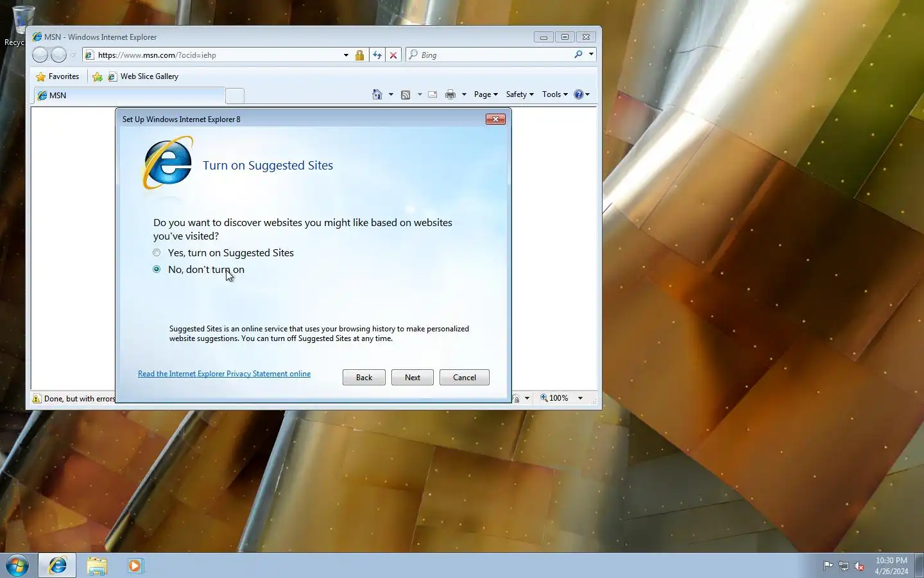Expand the Home button dropdown arrow

391,94
